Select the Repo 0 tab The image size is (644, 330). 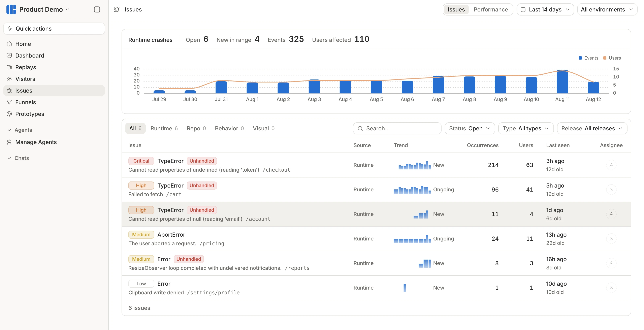[196, 128]
